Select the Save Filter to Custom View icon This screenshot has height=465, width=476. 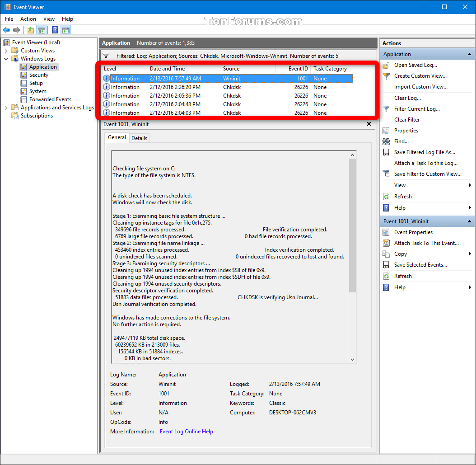click(x=385, y=174)
